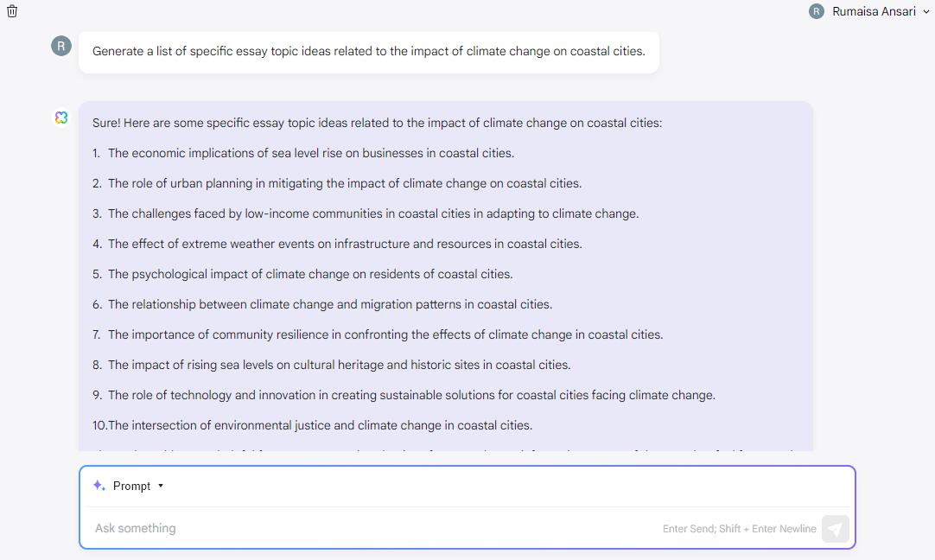The height and width of the screenshot is (560, 935).
Task: Select topic 2 about urban planning
Action: (344, 183)
